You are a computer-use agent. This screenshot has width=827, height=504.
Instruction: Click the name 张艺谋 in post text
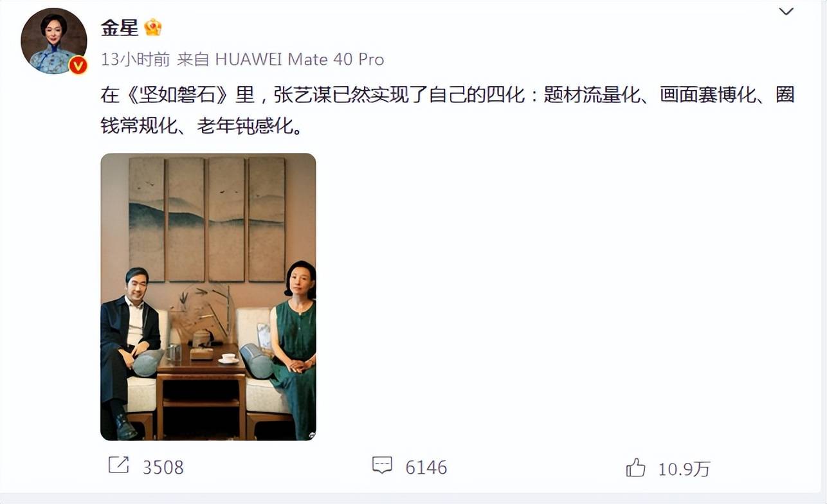point(293,95)
